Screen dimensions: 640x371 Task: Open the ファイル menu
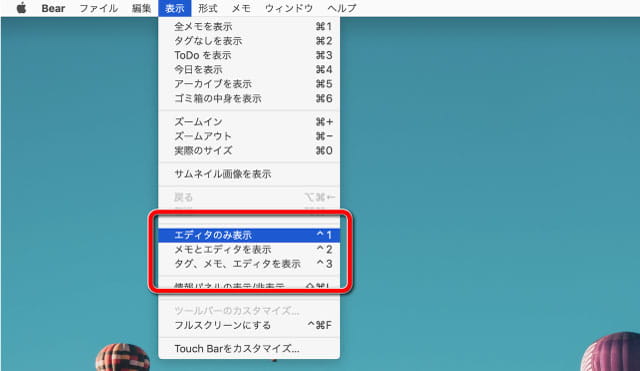pyautogui.click(x=98, y=8)
